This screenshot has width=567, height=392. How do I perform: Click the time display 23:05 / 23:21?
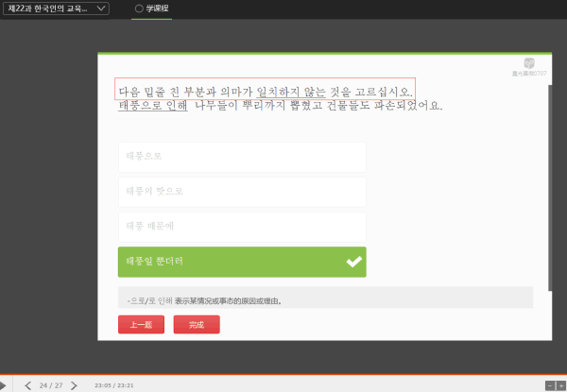point(114,385)
